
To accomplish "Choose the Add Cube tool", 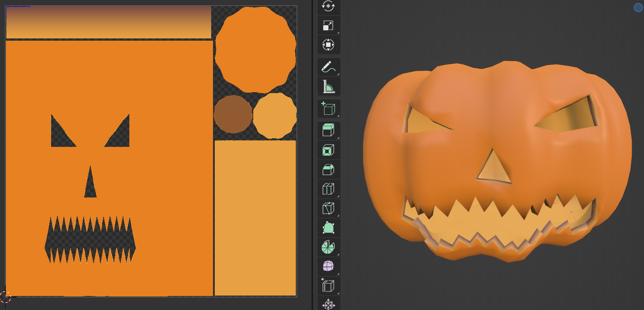I will point(328,108).
